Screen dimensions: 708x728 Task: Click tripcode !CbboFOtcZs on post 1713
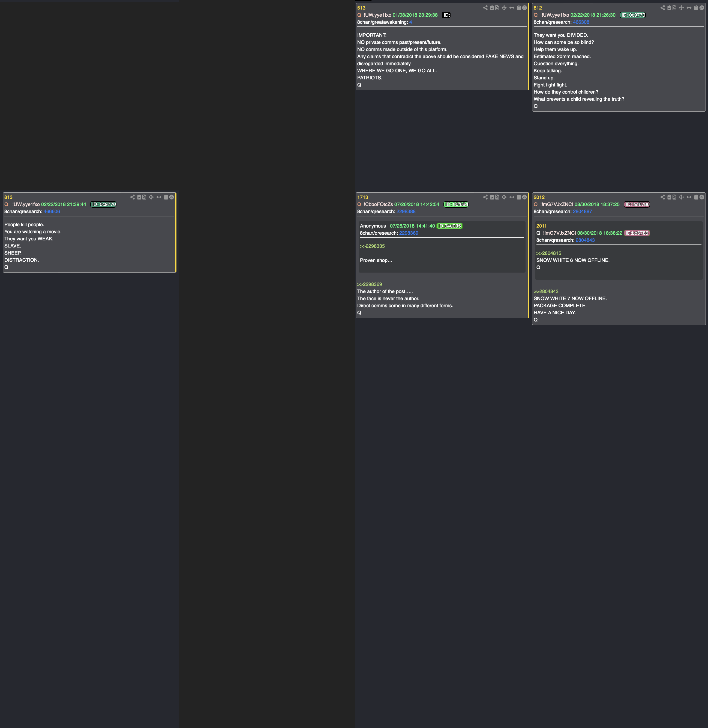[378, 205]
